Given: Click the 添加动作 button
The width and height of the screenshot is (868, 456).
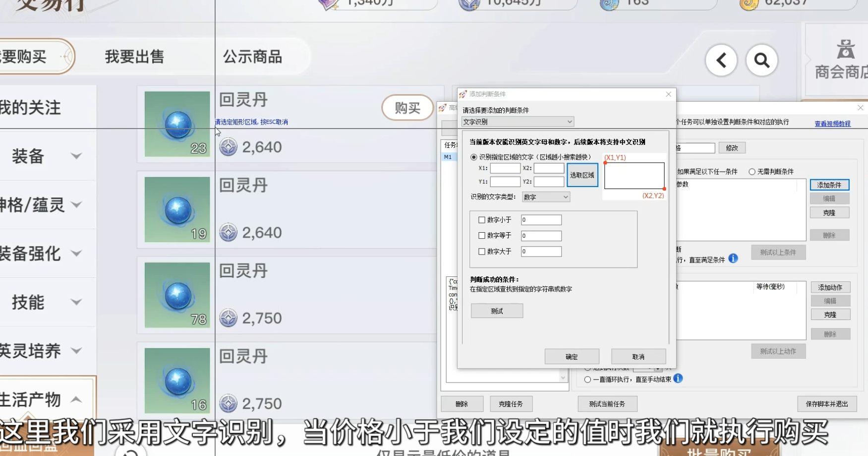Looking at the screenshot, I should click(x=830, y=287).
